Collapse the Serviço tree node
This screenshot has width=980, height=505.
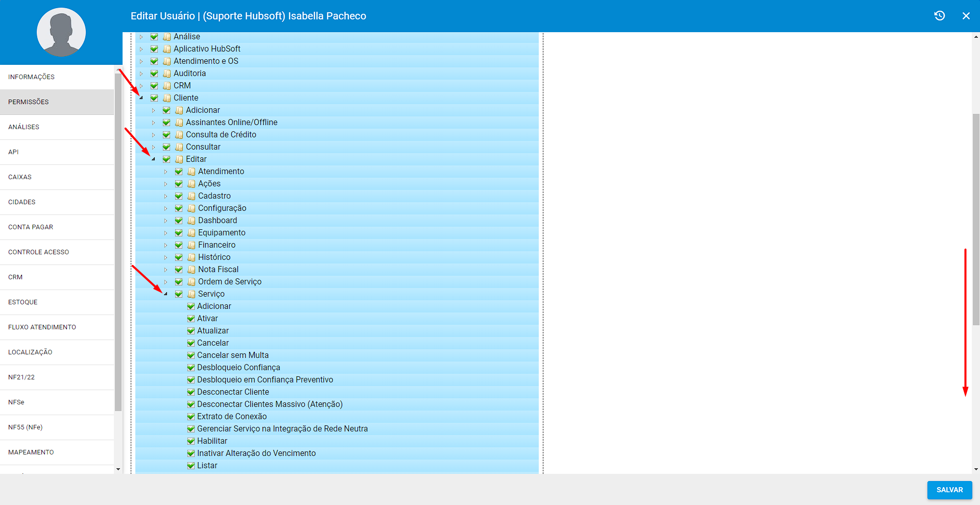[165, 294]
